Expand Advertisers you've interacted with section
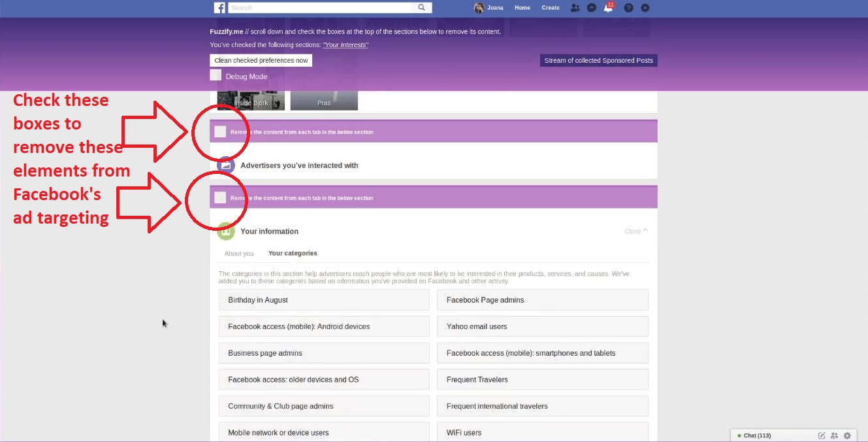Screen dimensions: 868x442 pyautogui.click(x=299, y=165)
